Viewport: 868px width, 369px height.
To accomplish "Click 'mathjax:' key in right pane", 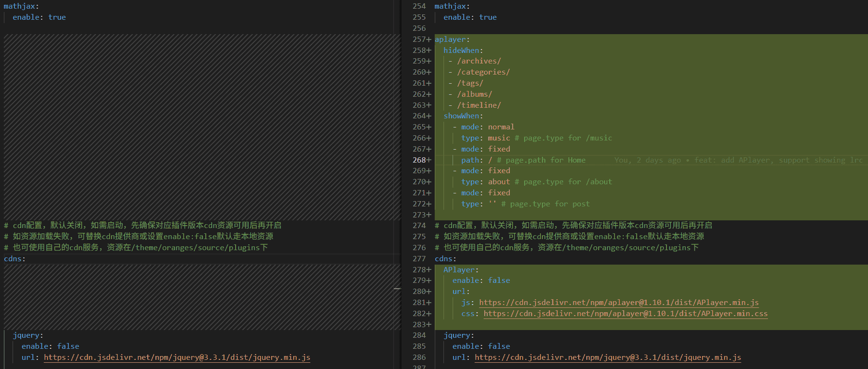I will [x=453, y=6].
